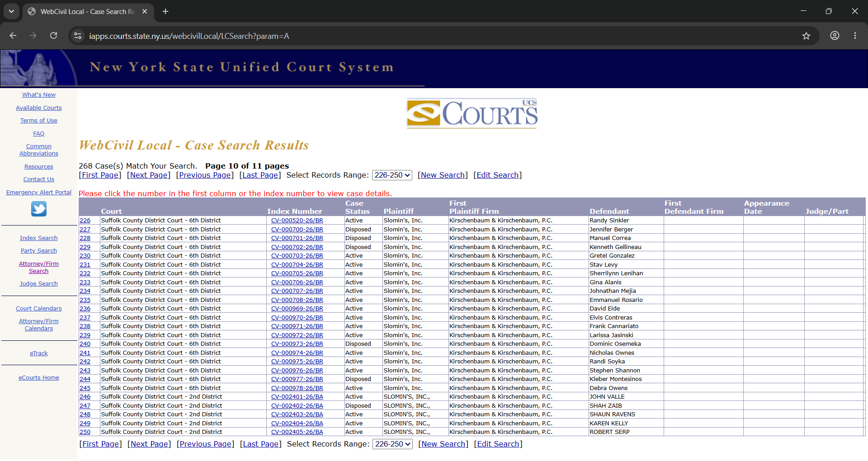Click top Next Page link

[149, 175]
